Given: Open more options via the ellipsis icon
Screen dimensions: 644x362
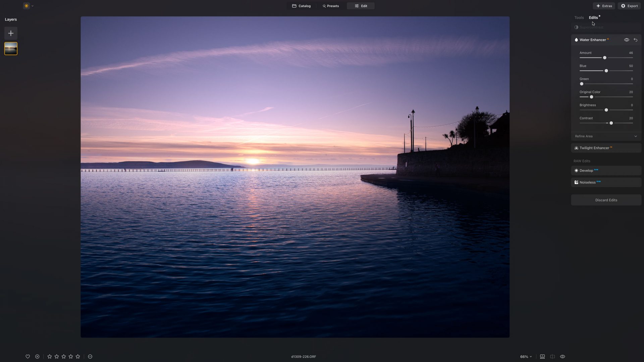Looking at the screenshot, I should (90, 357).
